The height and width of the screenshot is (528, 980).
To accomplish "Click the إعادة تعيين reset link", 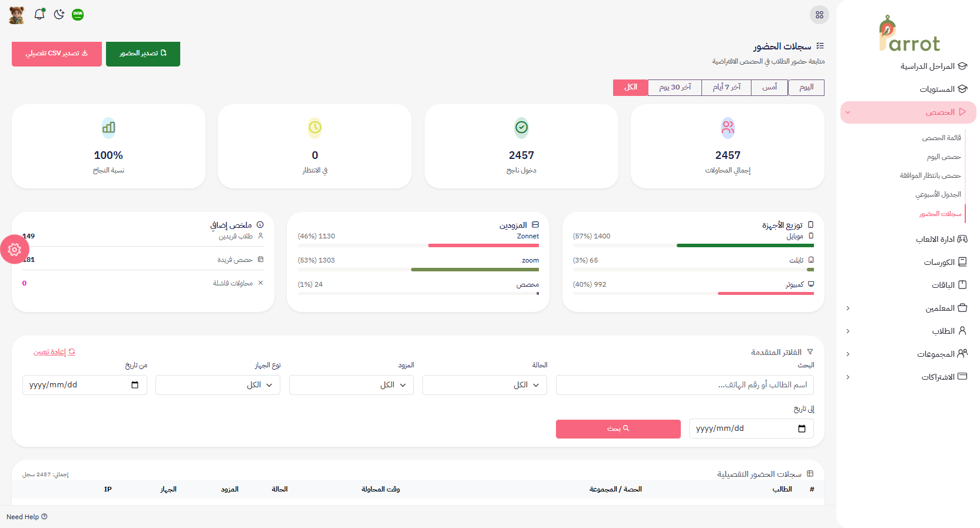I will point(54,352).
